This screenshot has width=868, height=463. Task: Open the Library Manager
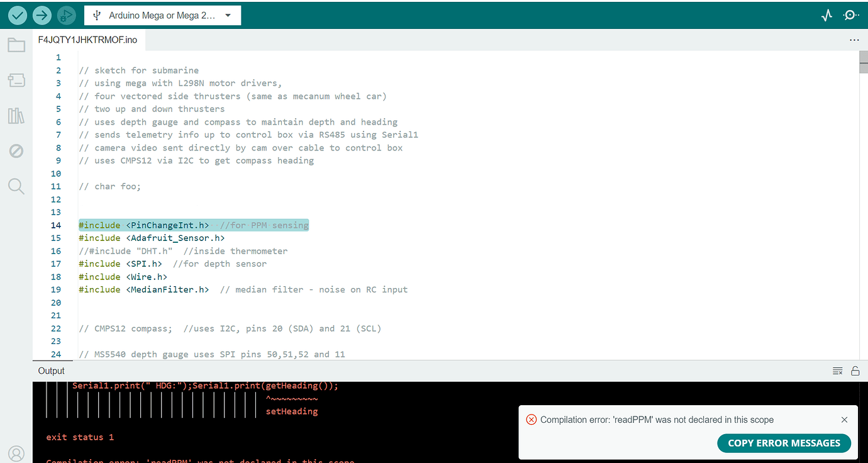tap(16, 115)
